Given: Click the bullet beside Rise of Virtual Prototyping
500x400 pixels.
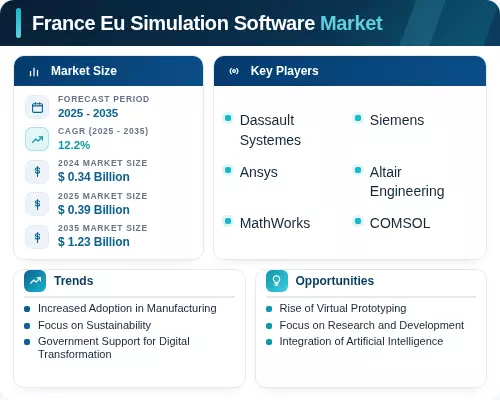Looking at the screenshot, I should (269, 309).
